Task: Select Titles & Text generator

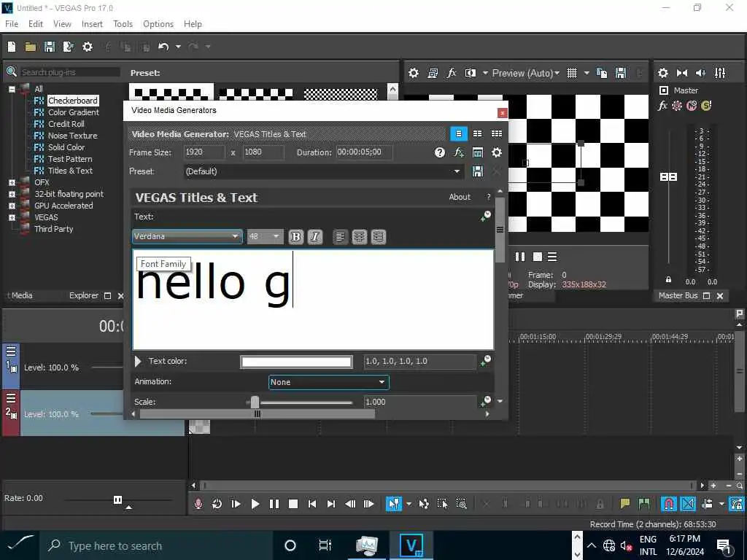Action: tap(70, 171)
